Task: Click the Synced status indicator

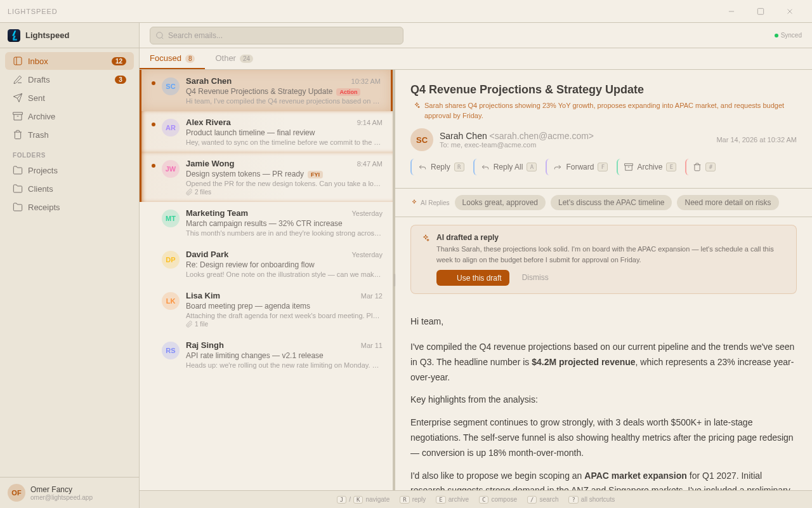Action: (x=788, y=35)
